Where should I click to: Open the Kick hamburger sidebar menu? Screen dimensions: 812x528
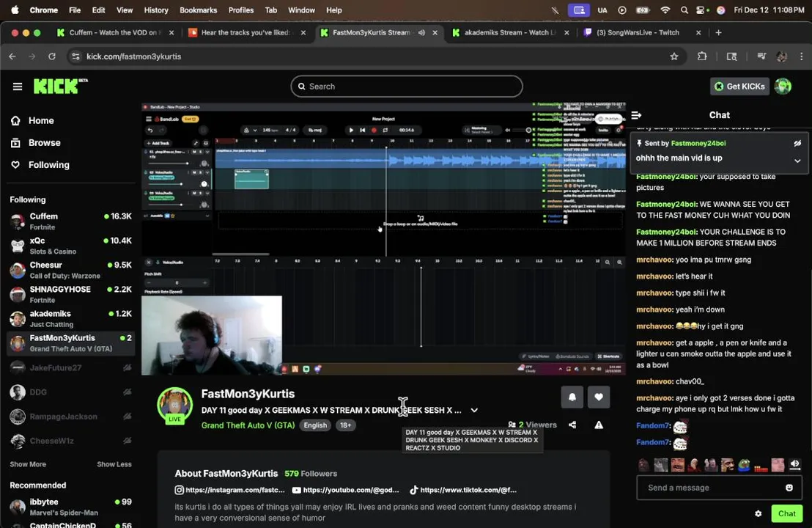tap(18, 87)
